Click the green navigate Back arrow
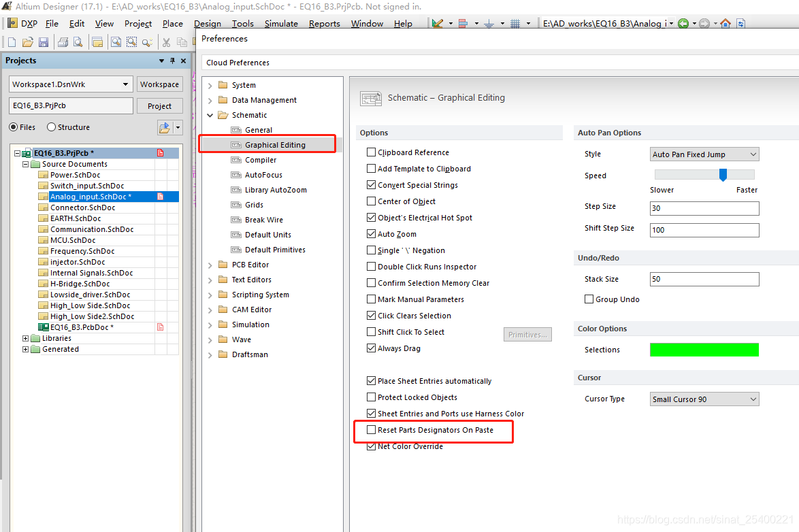Image resolution: width=799 pixels, height=532 pixels. (x=683, y=24)
